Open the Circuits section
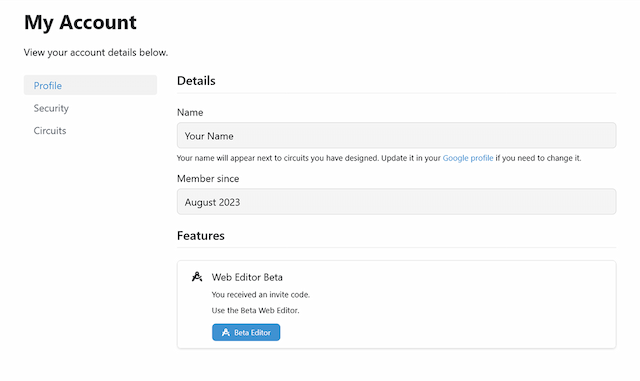The height and width of the screenshot is (381, 640). click(x=50, y=131)
